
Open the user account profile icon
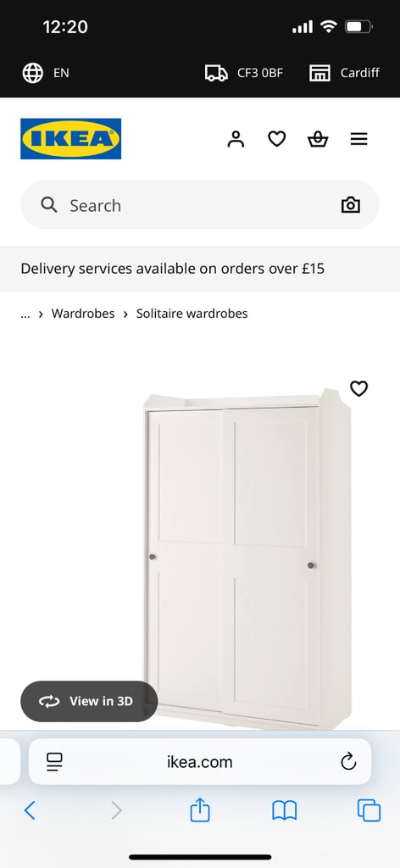pyautogui.click(x=236, y=139)
